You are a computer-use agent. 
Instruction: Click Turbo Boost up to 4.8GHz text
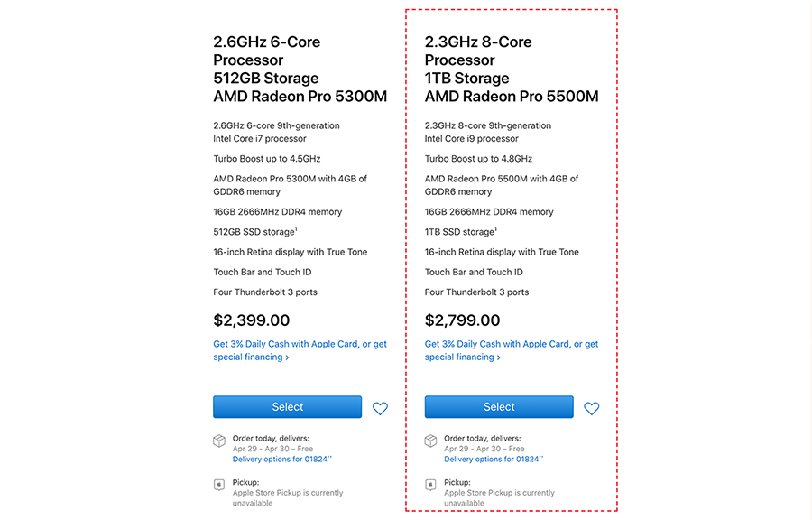pyautogui.click(x=478, y=159)
